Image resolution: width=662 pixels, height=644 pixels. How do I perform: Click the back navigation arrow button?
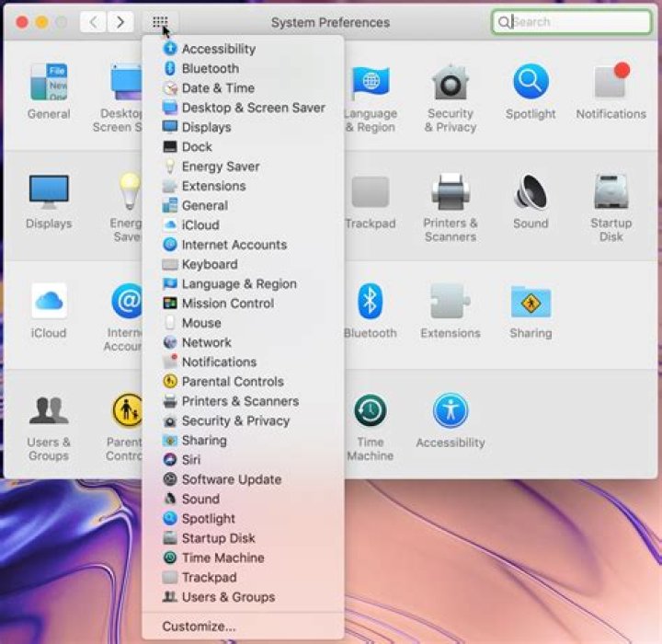point(93,22)
